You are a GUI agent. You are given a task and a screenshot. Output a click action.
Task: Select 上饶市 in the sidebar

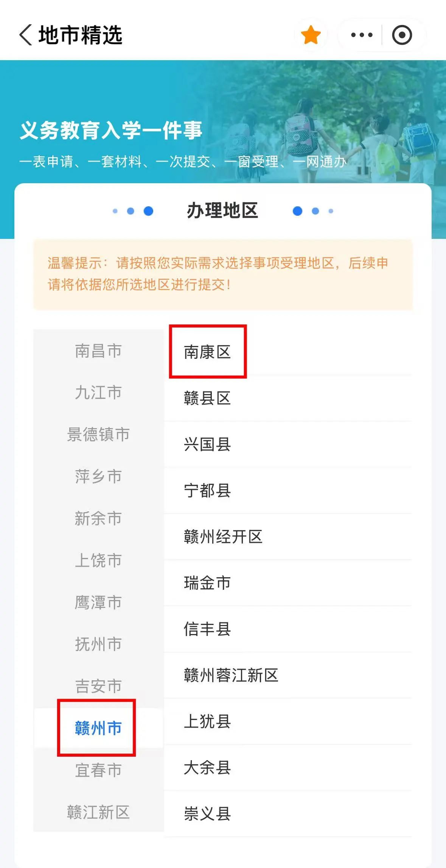pos(98,560)
